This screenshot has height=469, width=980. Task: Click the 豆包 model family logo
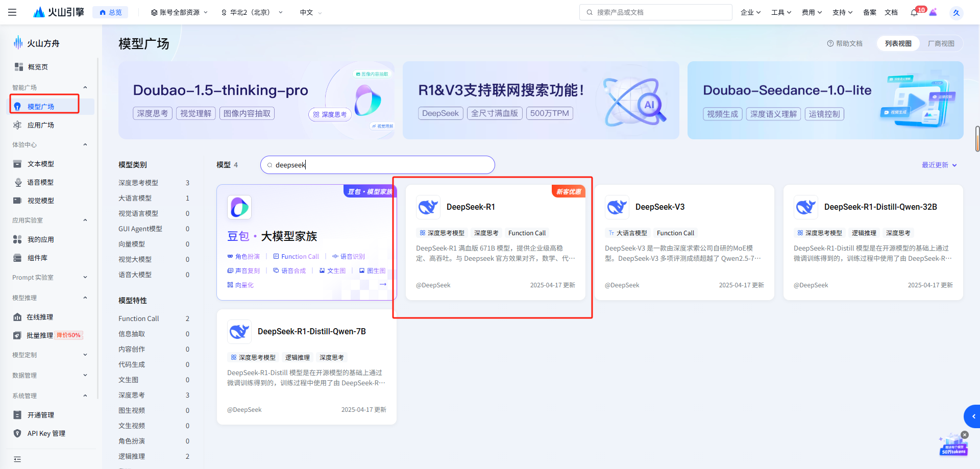point(239,207)
